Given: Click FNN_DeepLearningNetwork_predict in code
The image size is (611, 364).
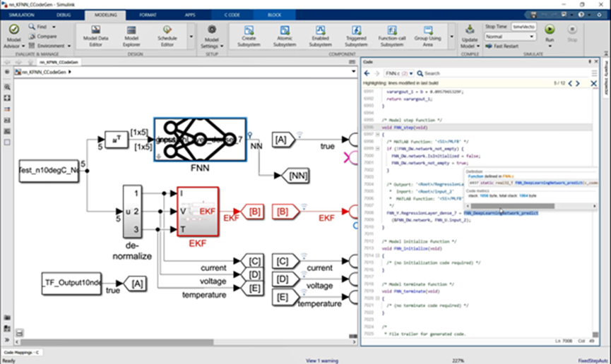Looking at the screenshot, I should click(501, 213).
